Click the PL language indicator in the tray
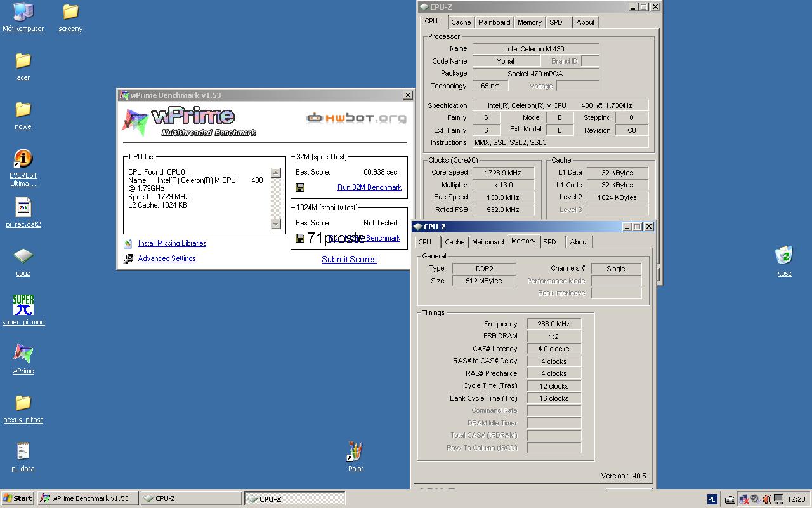Image resolution: width=812 pixels, height=508 pixels. pos(712,499)
